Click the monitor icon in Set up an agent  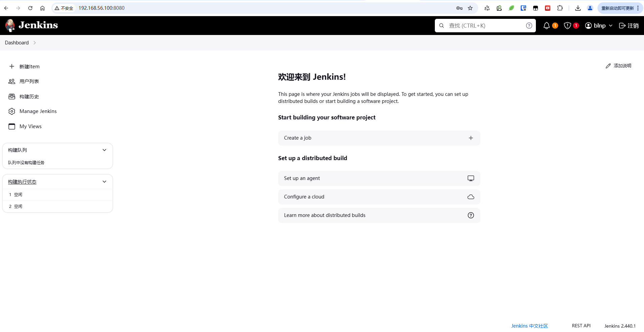tap(471, 178)
